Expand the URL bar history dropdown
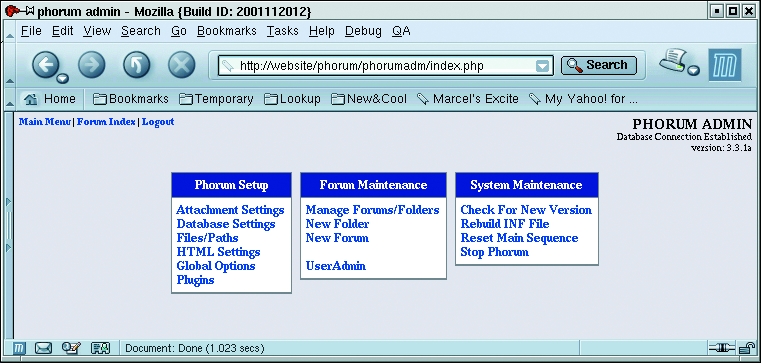761x363 pixels. pos(542,66)
